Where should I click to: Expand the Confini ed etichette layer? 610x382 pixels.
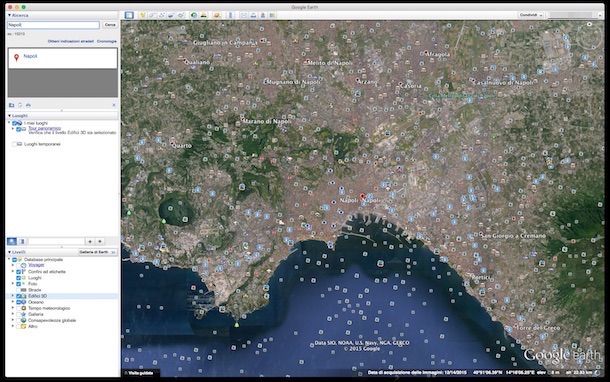[x=13, y=272]
